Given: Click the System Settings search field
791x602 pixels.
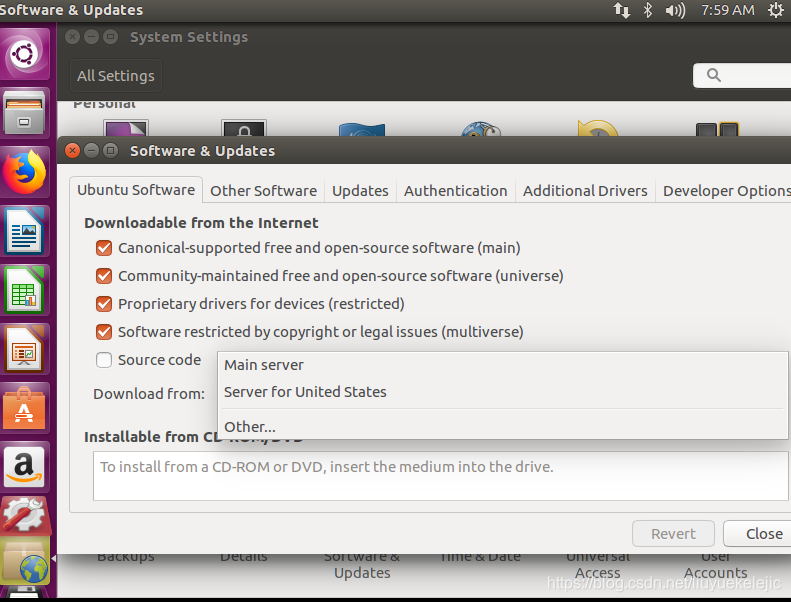Looking at the screenshot, I should [742, 75].
